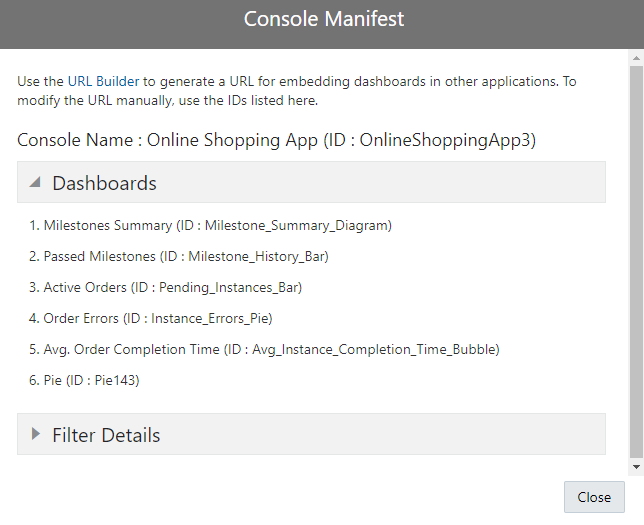Viewport: 644px width, 525px height.
Task: Collapse the Dashboards section triangle
Action: pyautogui.click(x=35, y=183)
